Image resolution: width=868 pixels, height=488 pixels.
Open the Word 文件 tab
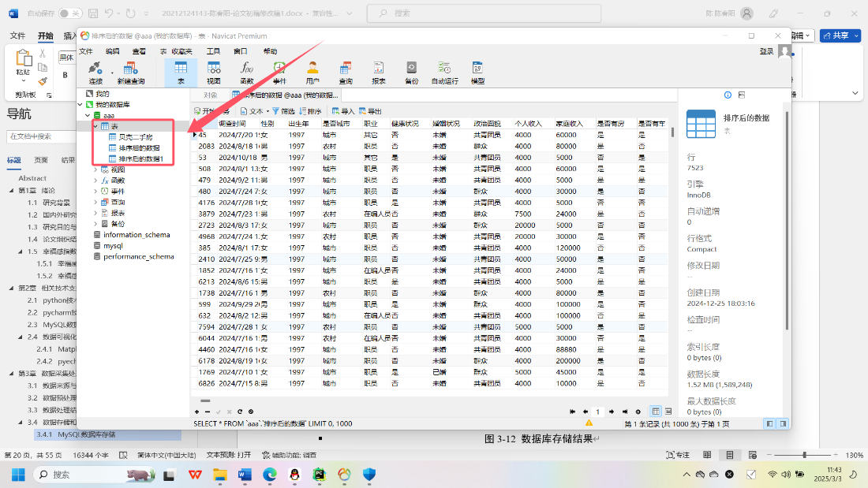[x=17, y=35]
